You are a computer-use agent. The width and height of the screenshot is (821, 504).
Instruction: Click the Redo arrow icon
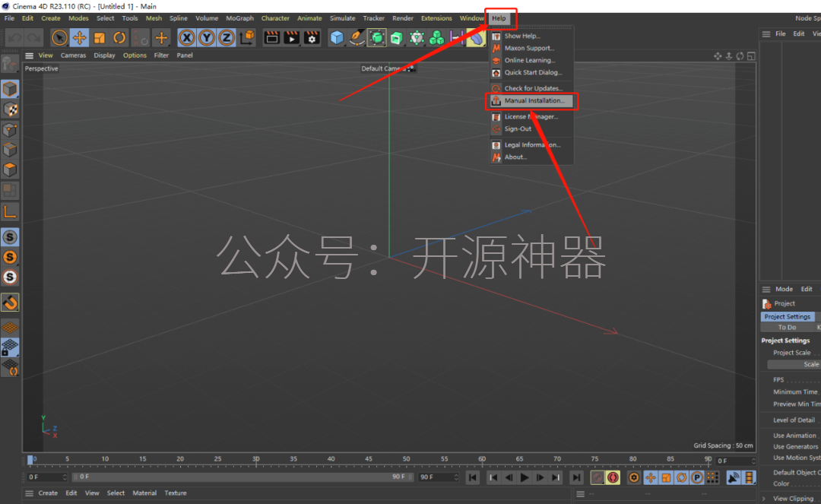click(34, 38)
